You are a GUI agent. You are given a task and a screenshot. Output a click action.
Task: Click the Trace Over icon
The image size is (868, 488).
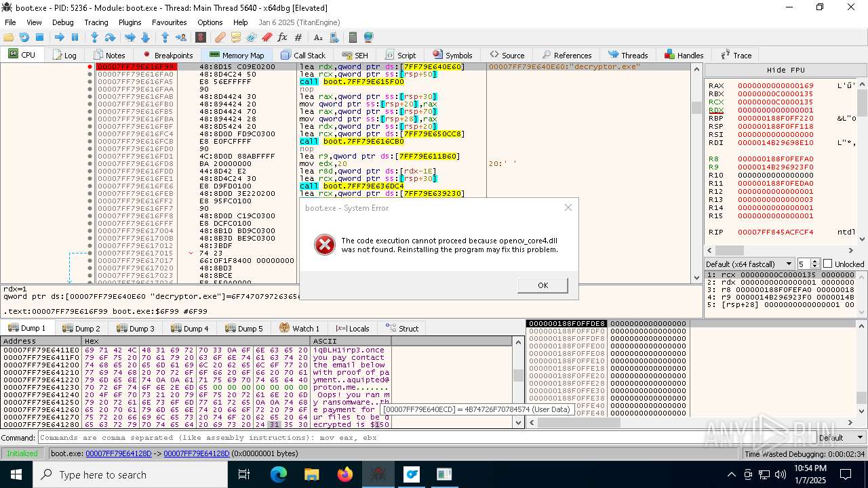point(145,37)
